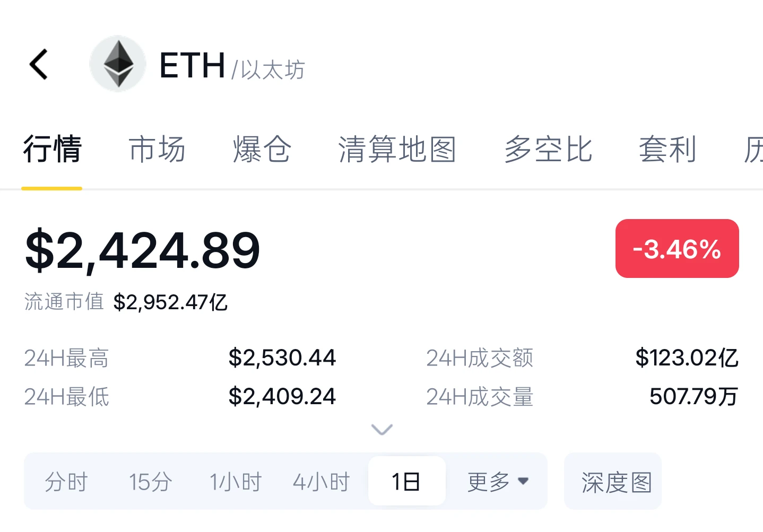The image size is (763, 532).
Task: Tap the $2,424.89 price display
Action: click(x=143, y=250)
